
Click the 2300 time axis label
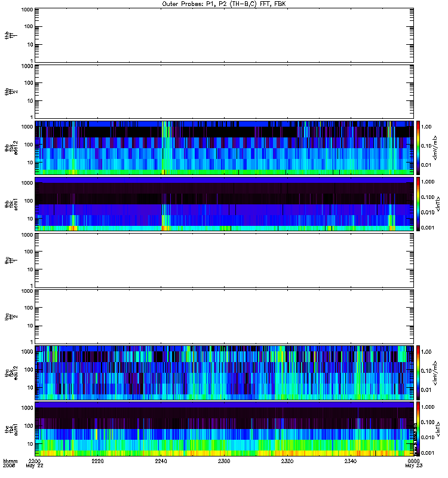[x=224, y=461]
